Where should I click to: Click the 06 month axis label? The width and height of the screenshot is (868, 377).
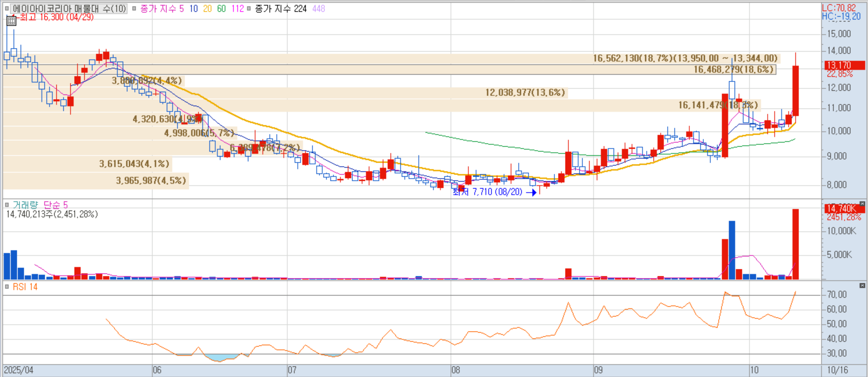[x=157, y=370]
